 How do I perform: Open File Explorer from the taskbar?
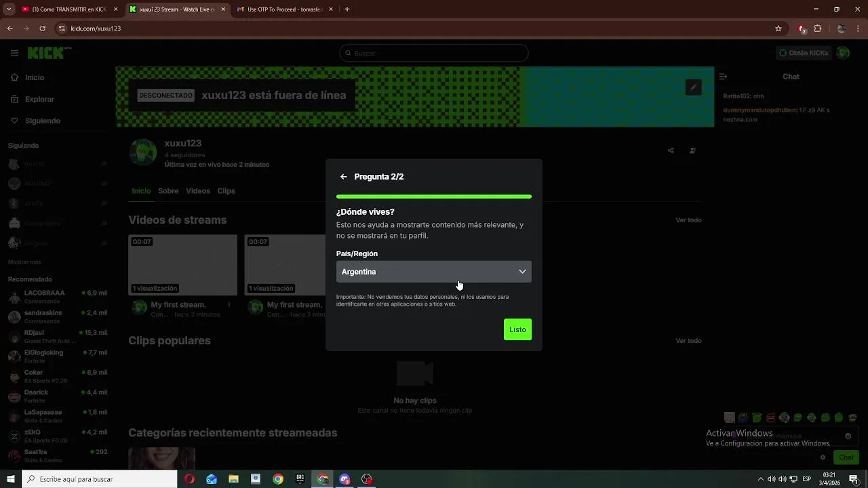[233, 479]
